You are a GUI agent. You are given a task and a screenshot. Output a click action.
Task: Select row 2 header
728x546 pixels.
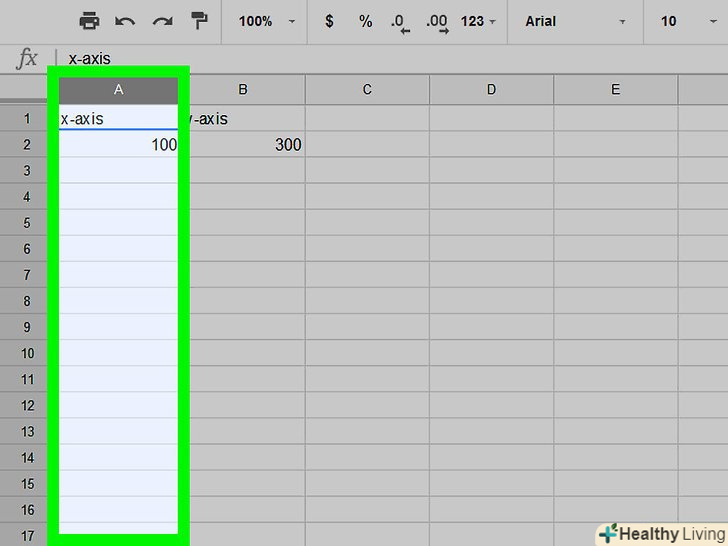point(26,144)
